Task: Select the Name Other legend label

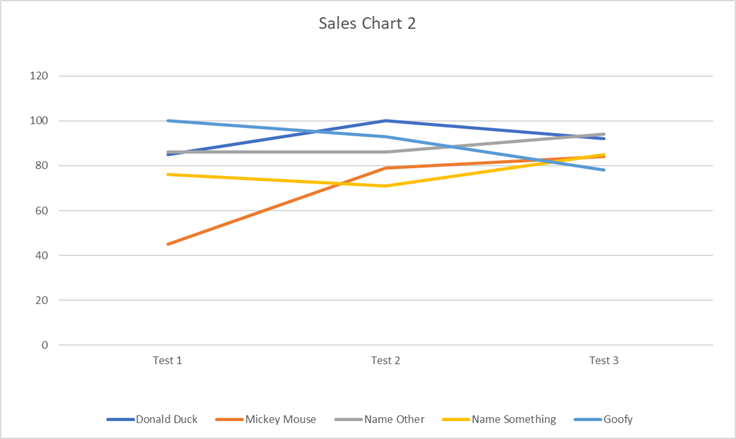Action: click(x=393, y=420)
